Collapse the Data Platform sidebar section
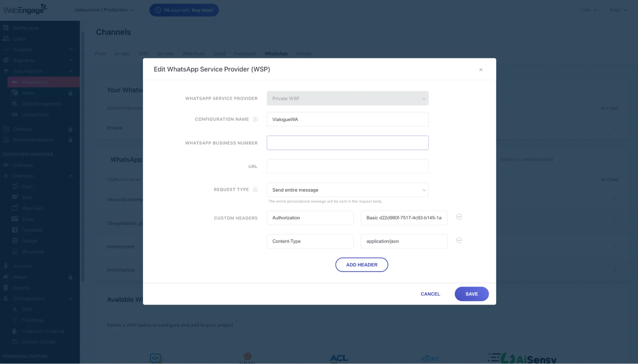This screenshot has width=638, height=364. pyautogui.click(x=71, y=71)
